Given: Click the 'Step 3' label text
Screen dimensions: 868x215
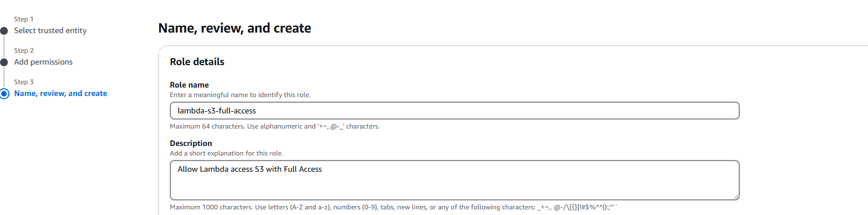Looking at the screenshot, I should 24,82.
